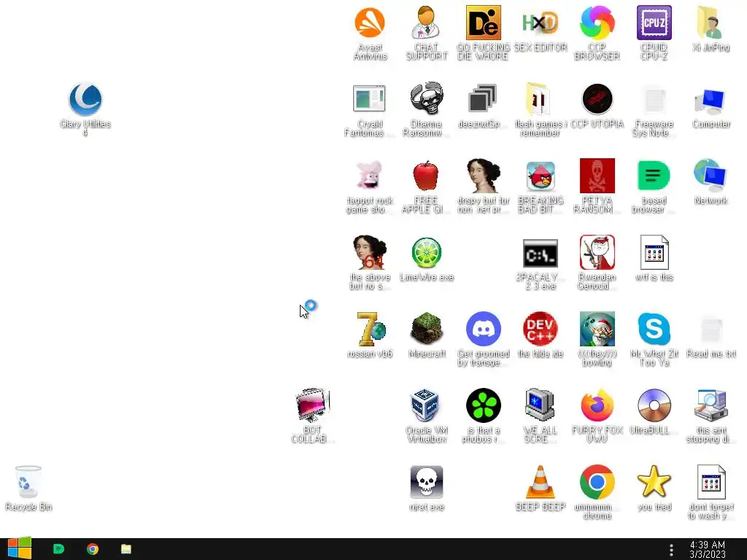Image resolution: width=747 pixels, height=560 pixels.
Task: Select the Recycle Bin icon
Action: [28, 482]
